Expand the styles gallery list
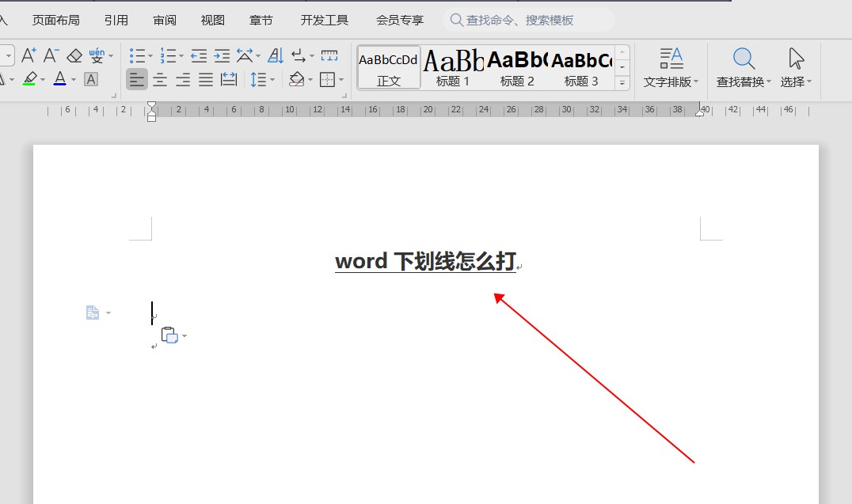 point(622,83)
